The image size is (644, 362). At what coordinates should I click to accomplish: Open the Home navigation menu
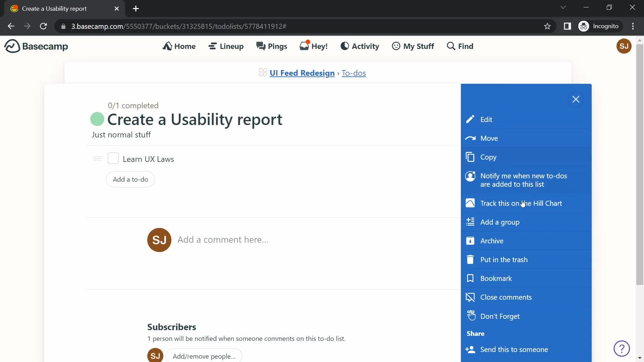click(x=179, y=46)
